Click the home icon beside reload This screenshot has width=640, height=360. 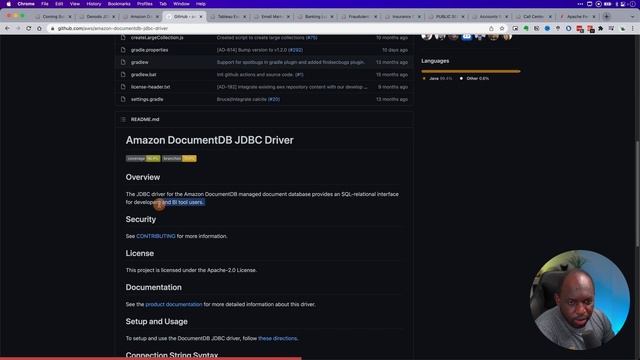click(39, 29)
